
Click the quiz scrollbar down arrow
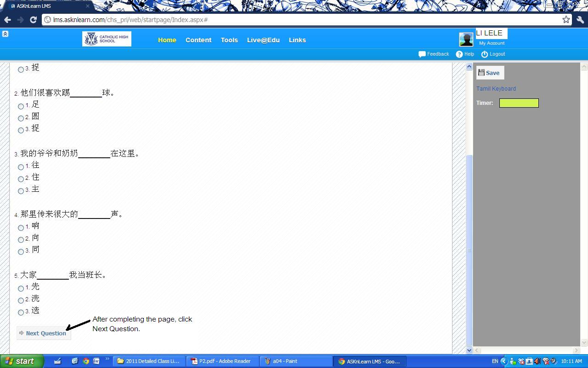469,350
